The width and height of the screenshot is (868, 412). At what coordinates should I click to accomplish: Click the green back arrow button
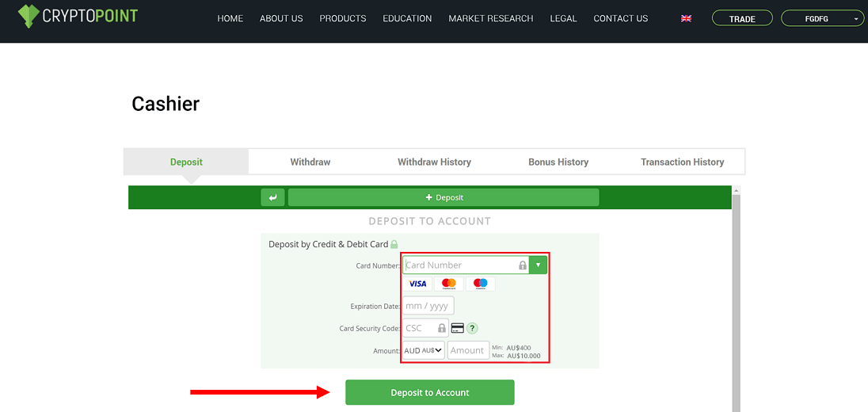tap(272, 197)
